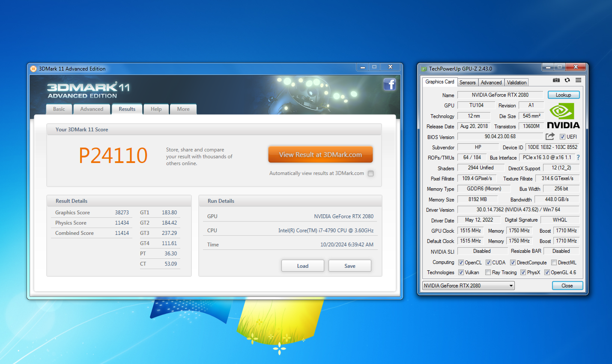Image resolution: width=612 pixels, height=364 pixels.
Task: Click the Pixel Fillrate value 109.4 GPixel/s
Action: tap(477, 178)
